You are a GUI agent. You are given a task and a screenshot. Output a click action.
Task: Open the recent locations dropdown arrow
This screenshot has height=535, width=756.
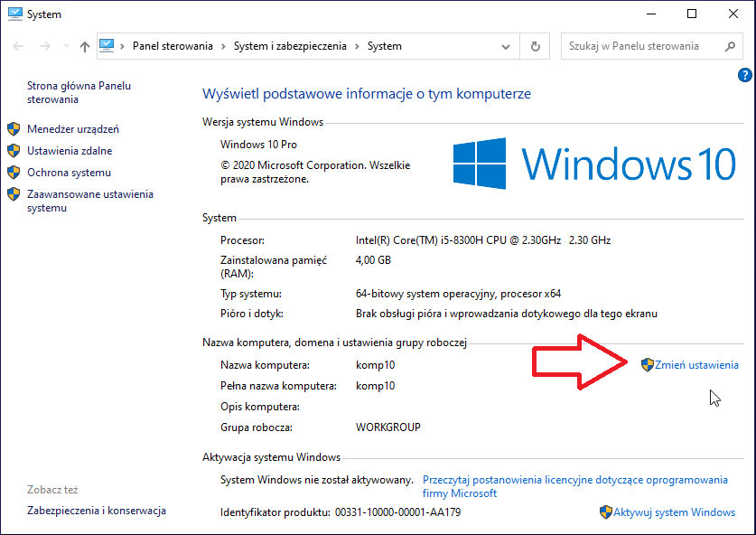[x=66, y=46]
